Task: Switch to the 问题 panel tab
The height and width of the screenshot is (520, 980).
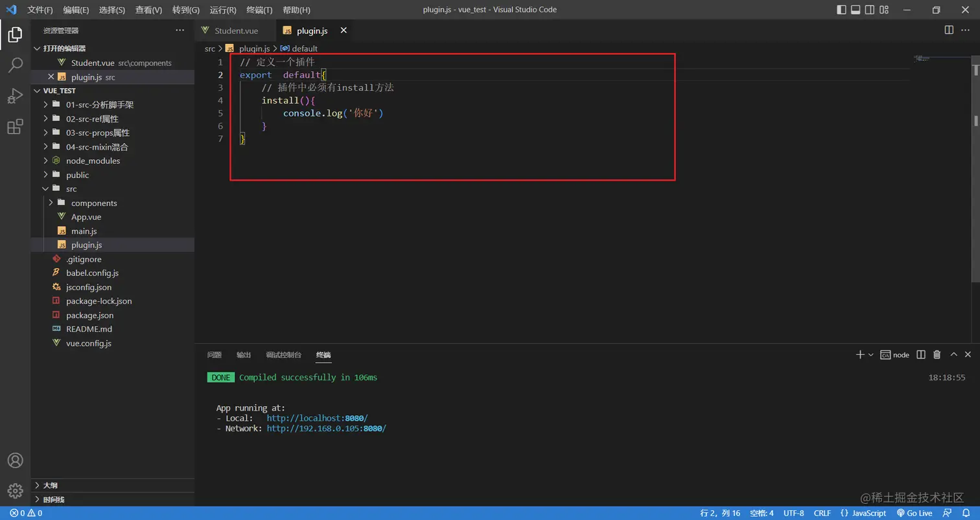Action: click(214, 355)
